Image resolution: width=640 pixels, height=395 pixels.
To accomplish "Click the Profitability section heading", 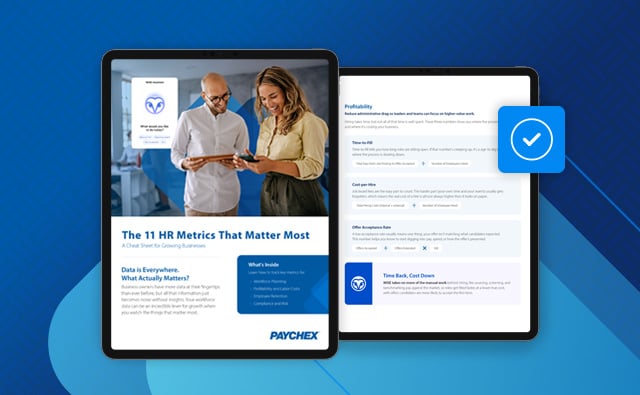I will pos(358,107).
